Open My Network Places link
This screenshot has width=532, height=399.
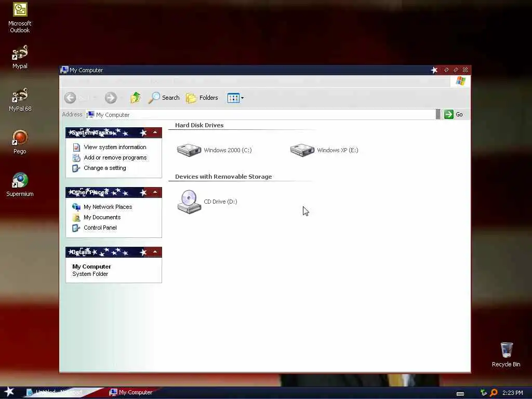click(108, 207)
